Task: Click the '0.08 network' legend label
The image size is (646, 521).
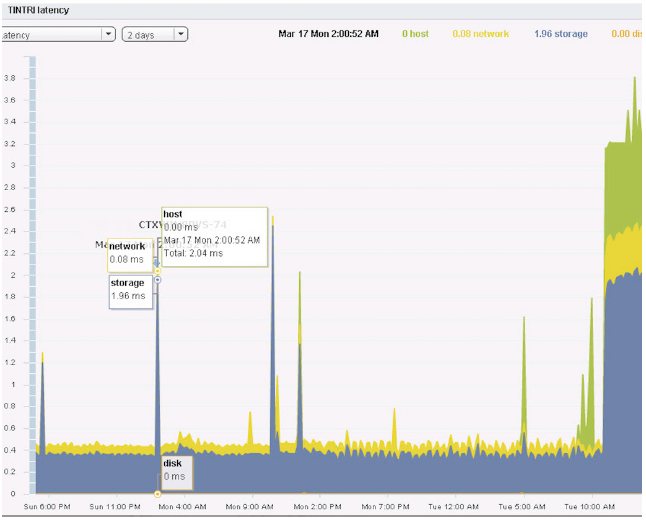Action: click(480, 34)
